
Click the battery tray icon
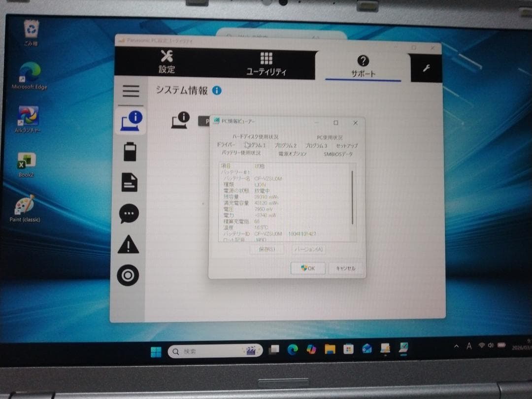coord(501,345)
